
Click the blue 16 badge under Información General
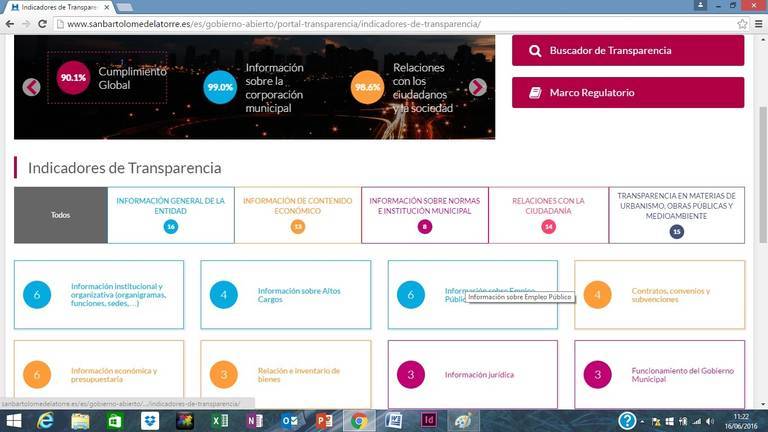coord(170,227)
